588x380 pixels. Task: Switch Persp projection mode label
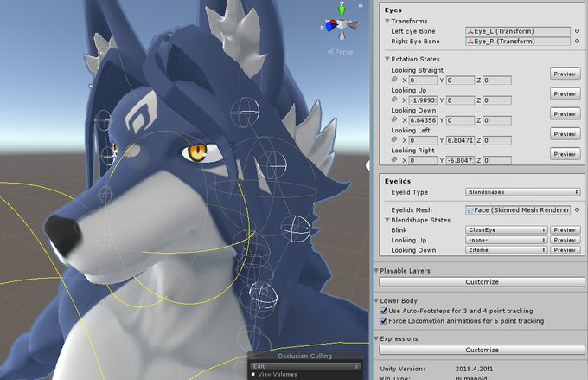click(x=340, y=52)
